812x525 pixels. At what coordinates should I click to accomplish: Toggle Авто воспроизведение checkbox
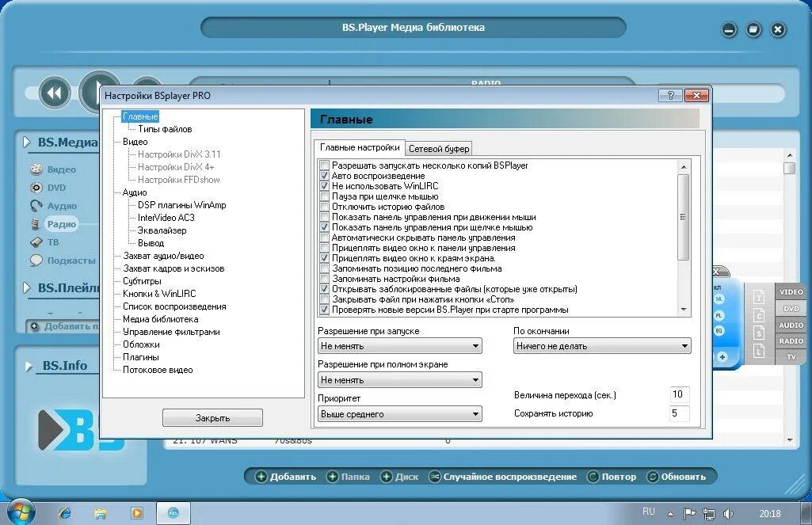pyautogui.click(x=324, y=176)
